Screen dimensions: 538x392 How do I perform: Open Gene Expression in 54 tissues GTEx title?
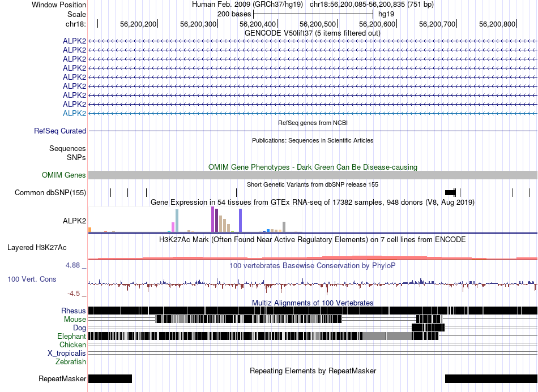point(313,203)
